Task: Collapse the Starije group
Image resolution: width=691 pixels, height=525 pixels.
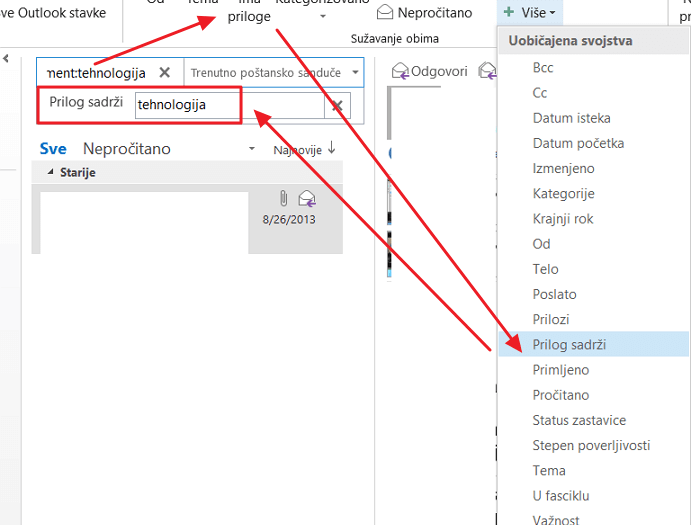Action: coord(50,172)
